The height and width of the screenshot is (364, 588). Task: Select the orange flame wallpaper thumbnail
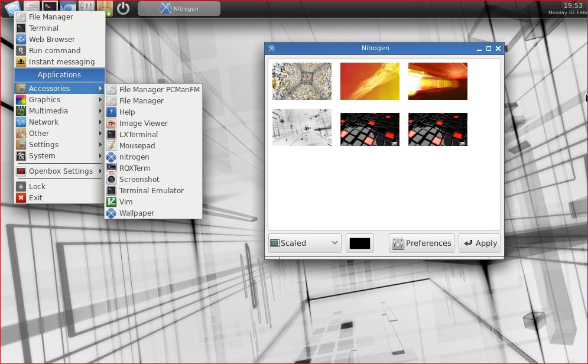(x=369, y=82)
